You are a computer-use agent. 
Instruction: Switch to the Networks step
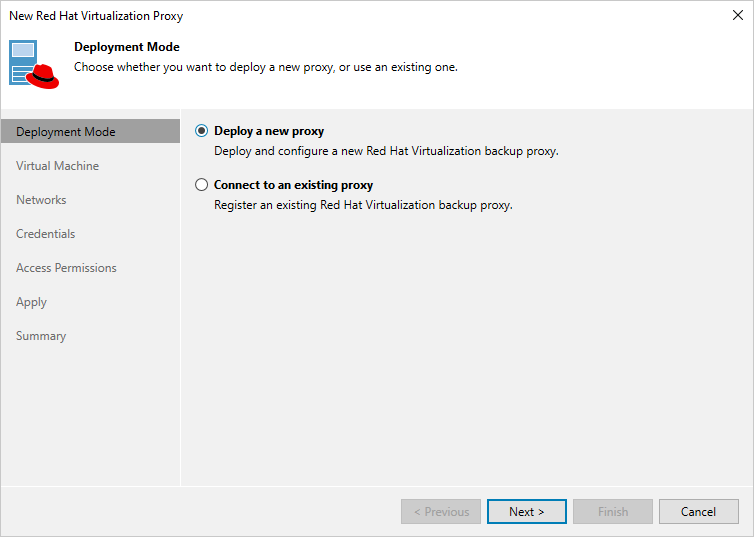pos(41,200)
